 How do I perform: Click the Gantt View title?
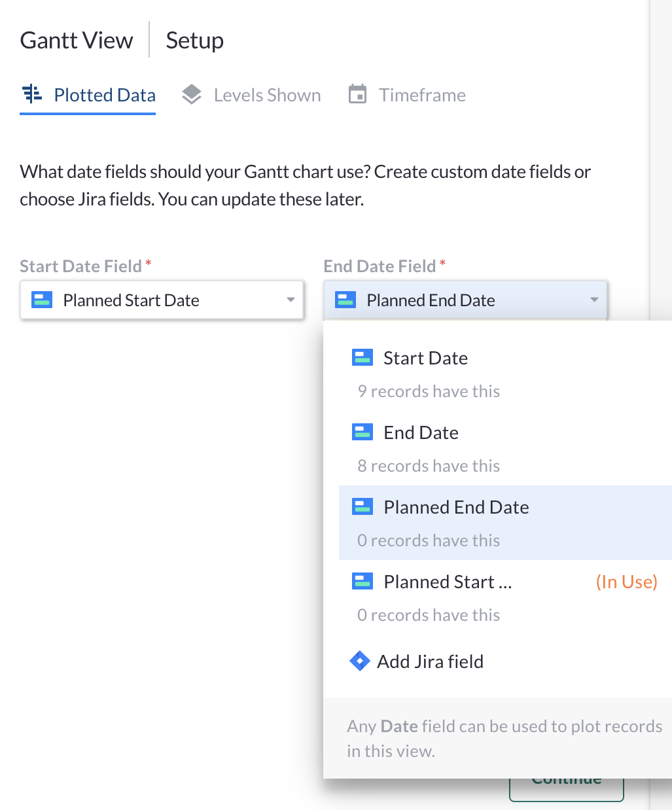77,41
